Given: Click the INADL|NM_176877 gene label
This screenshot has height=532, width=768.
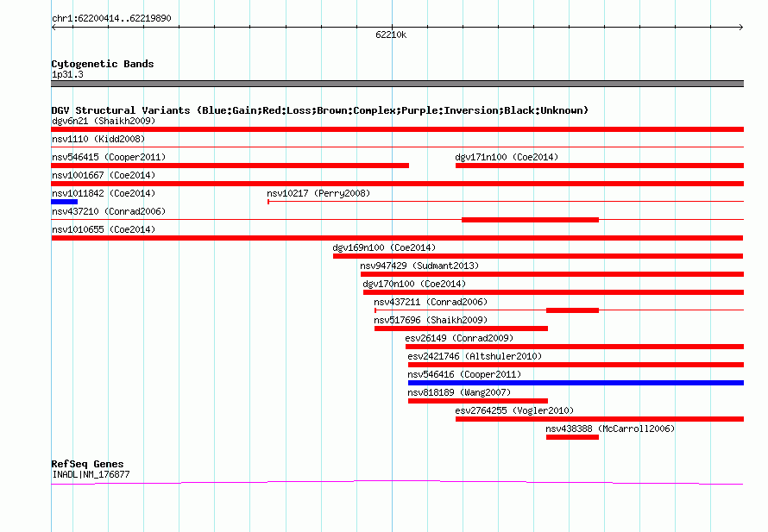Looking at the screenshot, I should [x=91, y=474].
